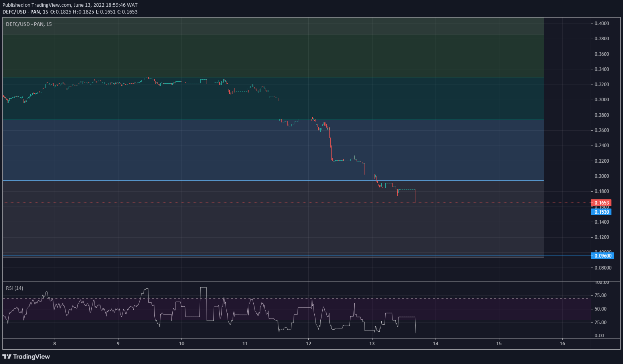Click date 10 on the time axis

tap(181, 344)
